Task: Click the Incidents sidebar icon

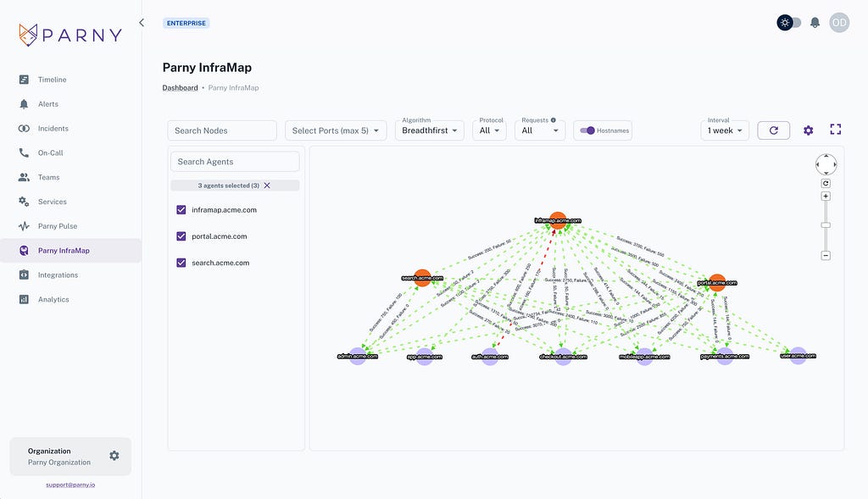Action: coord(24,128)
